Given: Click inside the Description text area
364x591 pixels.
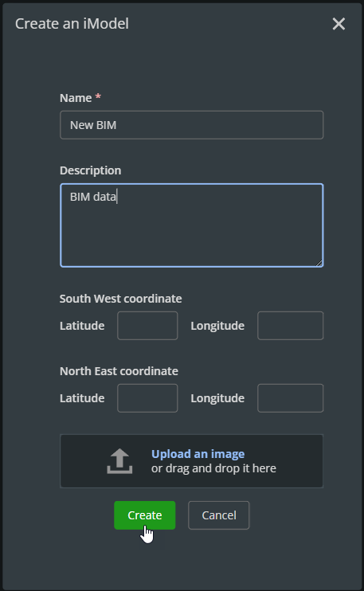Looking at the screenshot, I should 191,225.
